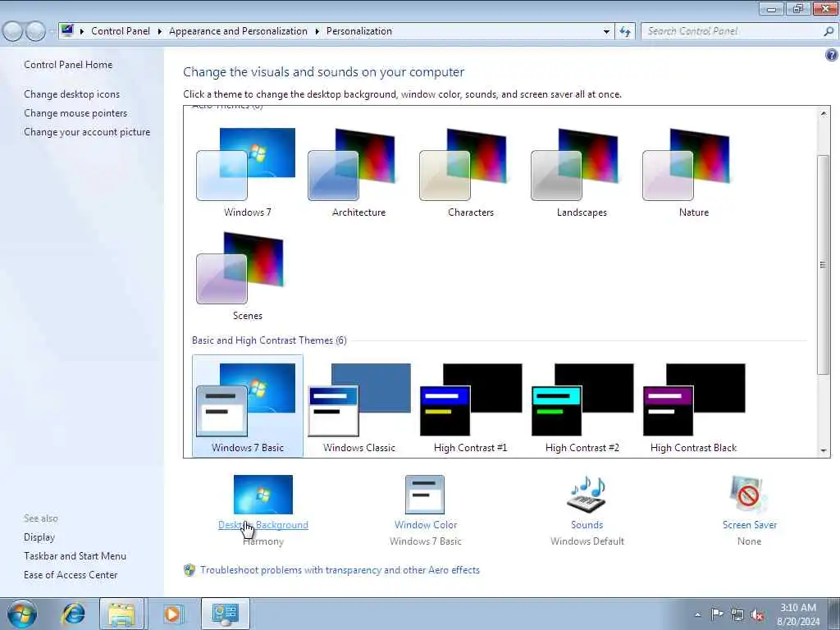Apply the Characters theme
The image size is (840, 630).
tap(470, 172)
